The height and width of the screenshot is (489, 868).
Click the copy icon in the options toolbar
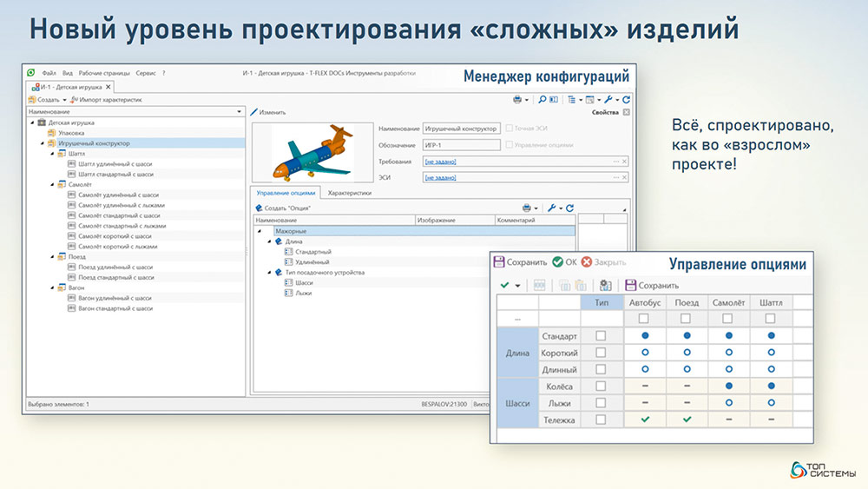(x=565, y=285)
